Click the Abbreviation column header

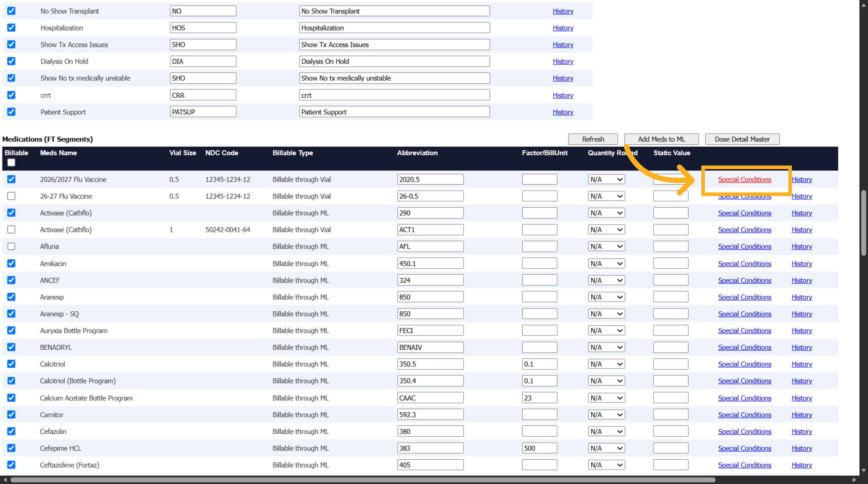(x=417, y=153)
